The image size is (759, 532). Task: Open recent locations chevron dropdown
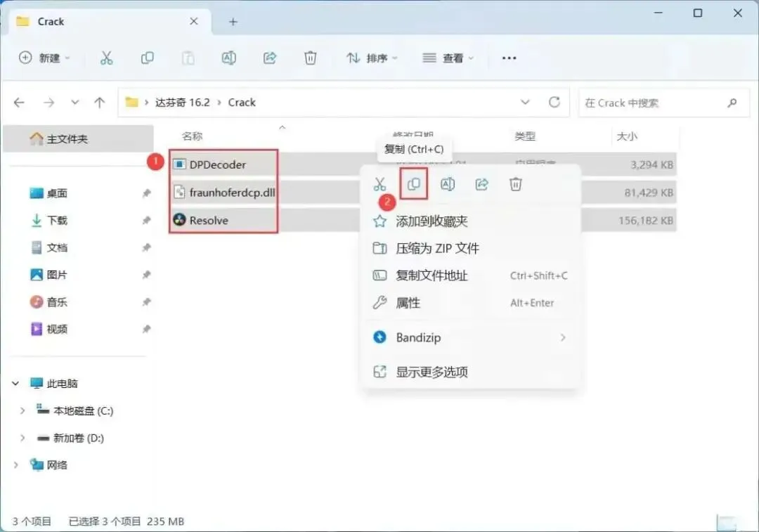tap(74, 103)
